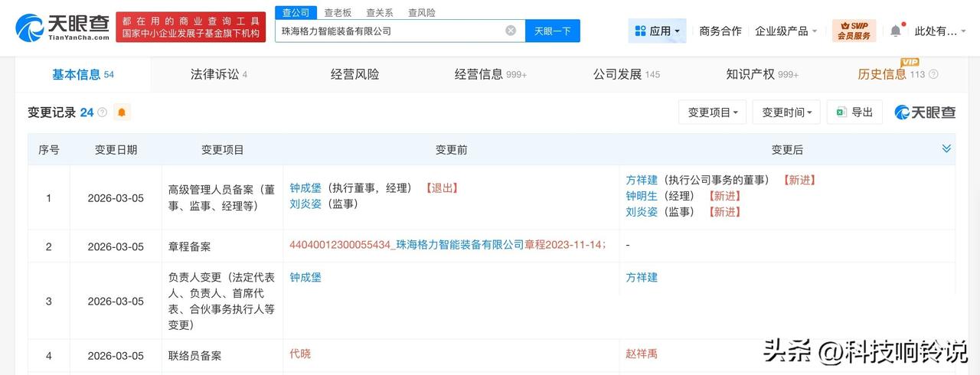The width and height of the screenshot is (980, 375).
Task: Open 商务合作 link
Action: pos(720,31)
